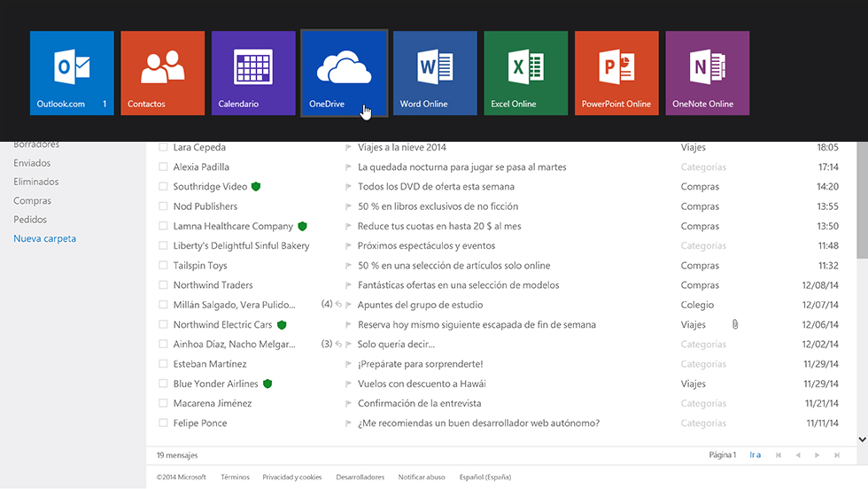Flag the Nod Publishers message
This screenshot has height=489, width=868.
[x=348, y=206]
